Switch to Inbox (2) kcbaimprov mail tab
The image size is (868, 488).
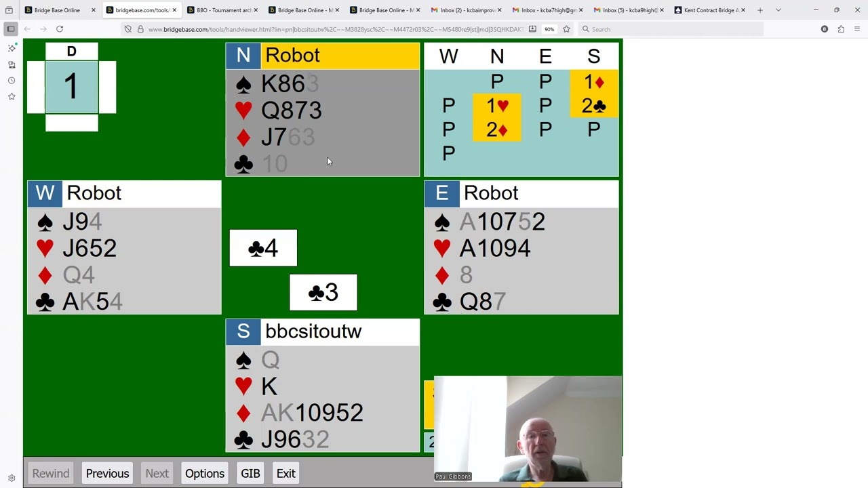click(466, 10)
